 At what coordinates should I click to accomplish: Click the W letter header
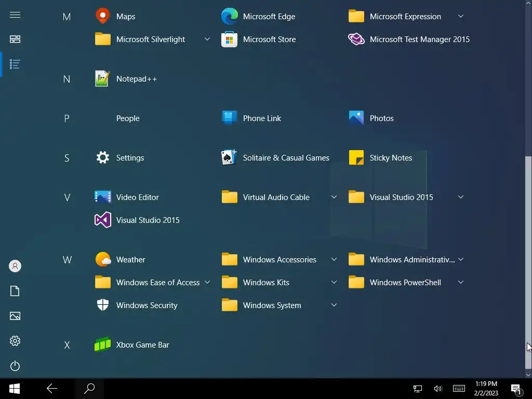coord(67,260)
